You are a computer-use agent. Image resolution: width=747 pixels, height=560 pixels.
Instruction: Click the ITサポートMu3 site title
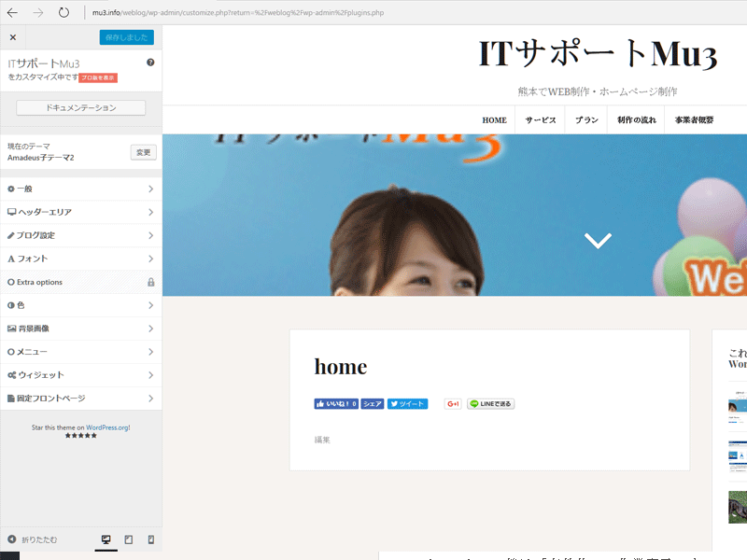pyautogui.click(x=598, y=54)
